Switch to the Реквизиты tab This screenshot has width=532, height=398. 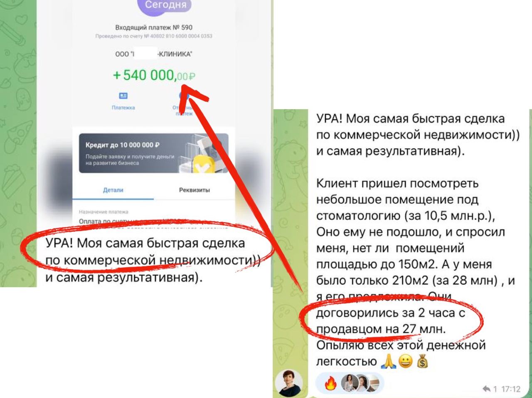[x=194, y=190]
